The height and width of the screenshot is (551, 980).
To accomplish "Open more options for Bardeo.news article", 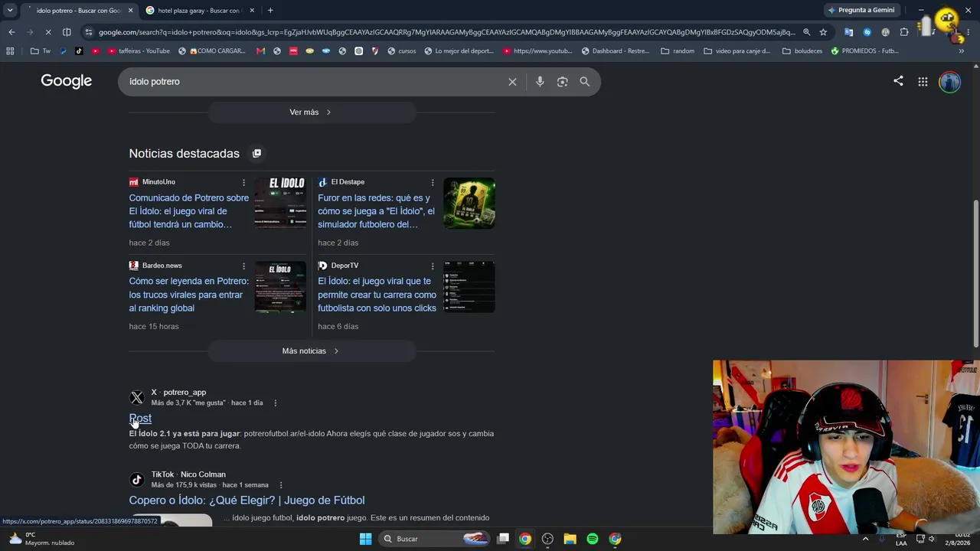I will coord(244,266).
